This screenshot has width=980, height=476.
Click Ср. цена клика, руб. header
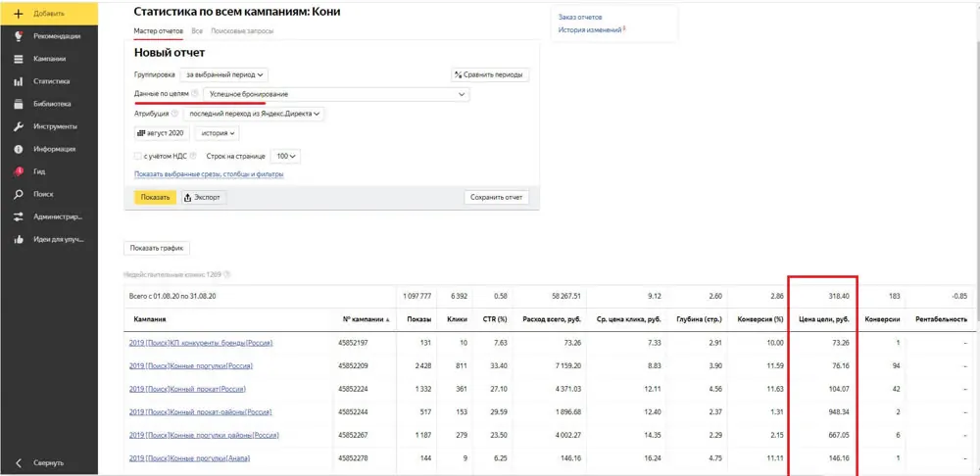pos(629,319)
